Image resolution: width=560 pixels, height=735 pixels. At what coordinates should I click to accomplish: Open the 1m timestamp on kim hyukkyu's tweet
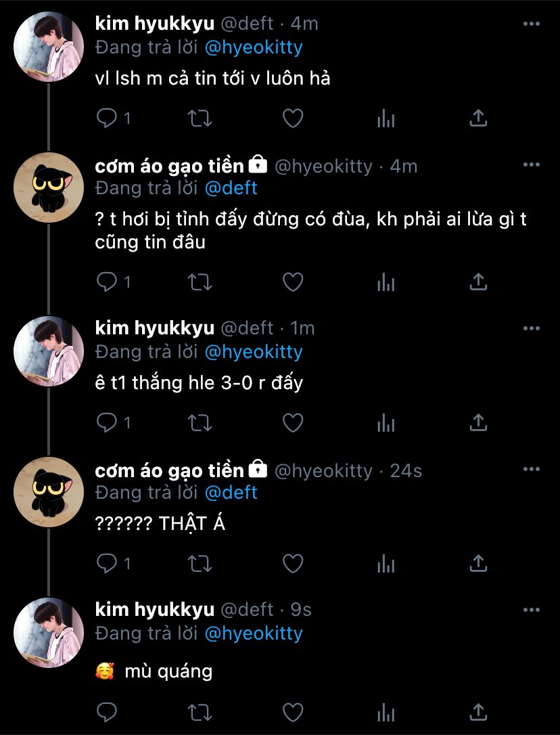[x=302, y=328]
